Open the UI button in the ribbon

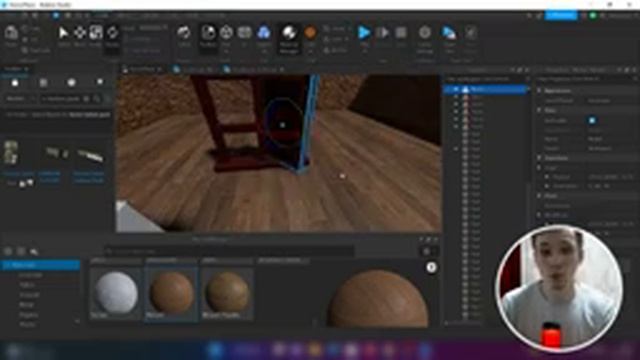(244, 36)
